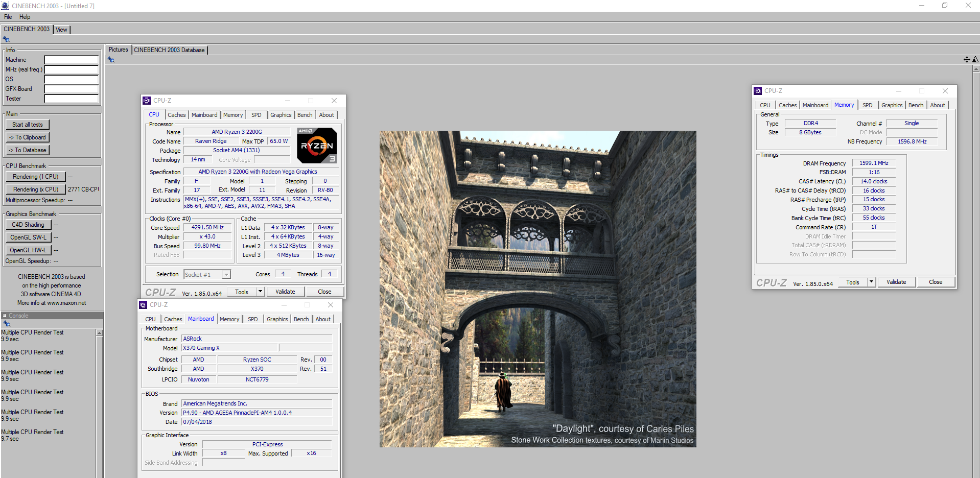980x478 pixels.
Task: Click the zoom triangle icon in picture view
Action: tap(975, 60)
